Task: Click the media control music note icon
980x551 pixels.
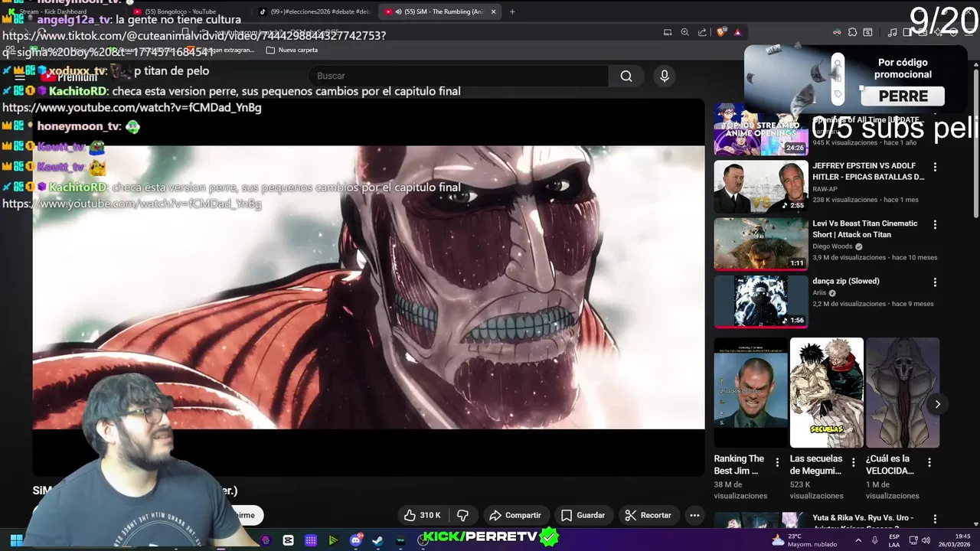Action: coord(892,32)
